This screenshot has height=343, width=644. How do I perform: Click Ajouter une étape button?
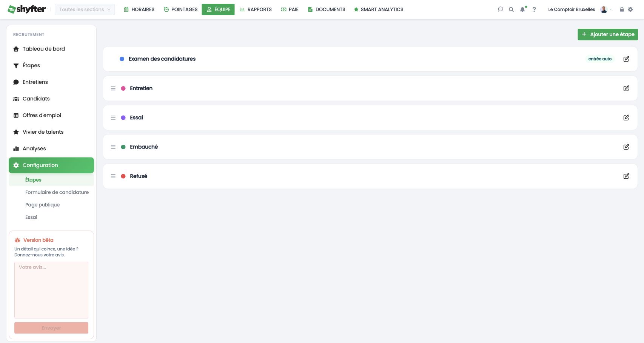(608, 34)
